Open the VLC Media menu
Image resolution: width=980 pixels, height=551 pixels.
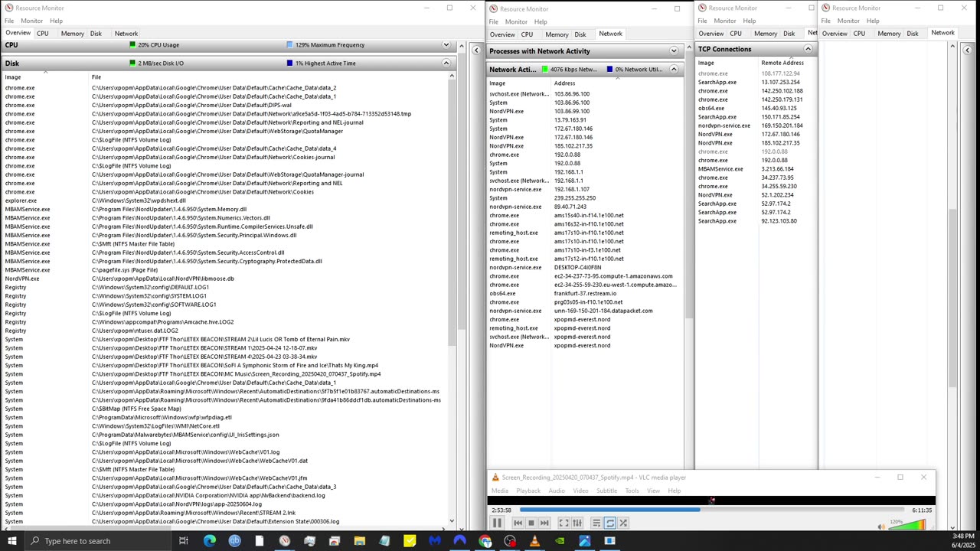point(499,491)
